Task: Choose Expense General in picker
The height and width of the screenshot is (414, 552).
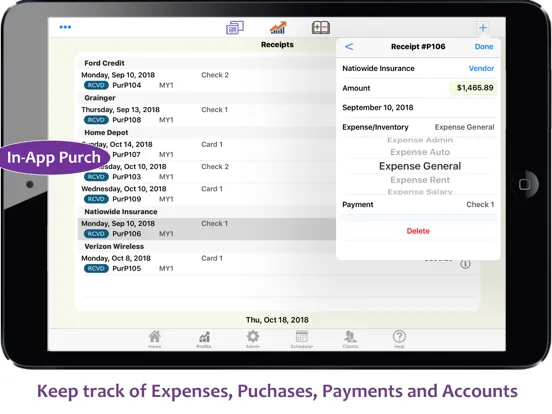Action: tap(420, 166)
